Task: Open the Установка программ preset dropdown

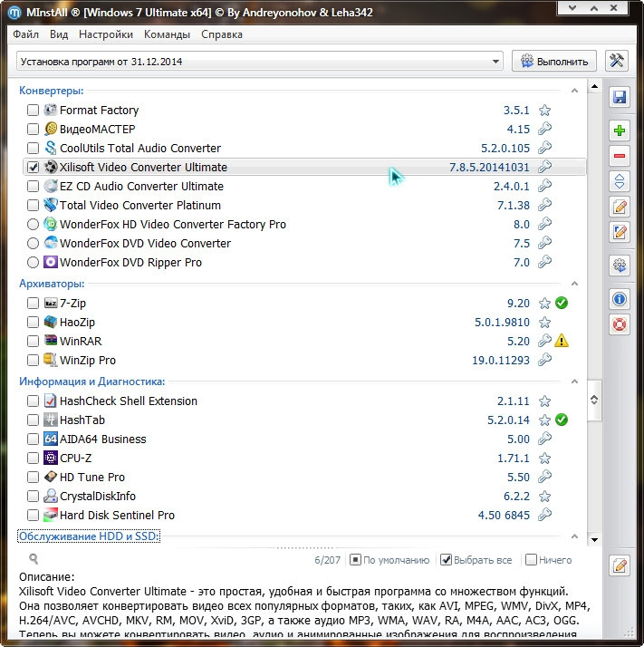Action: pyautogui.click(x=259, y=62)
